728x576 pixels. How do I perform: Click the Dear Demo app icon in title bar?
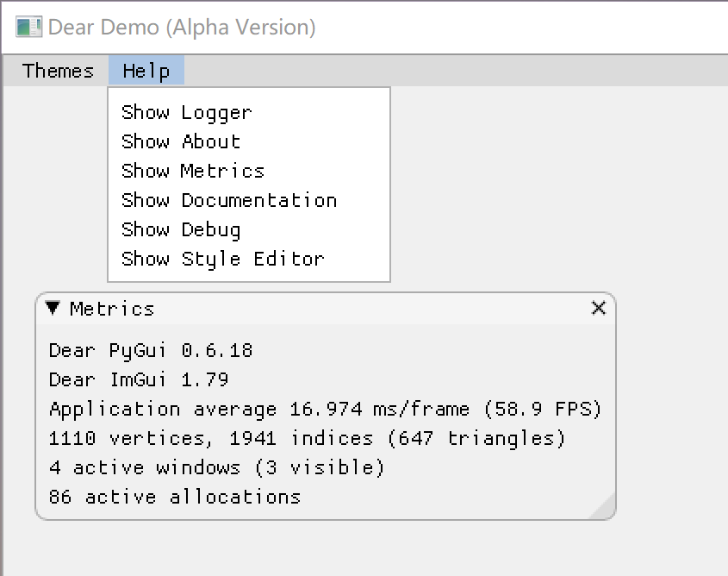tap(29, 28)
